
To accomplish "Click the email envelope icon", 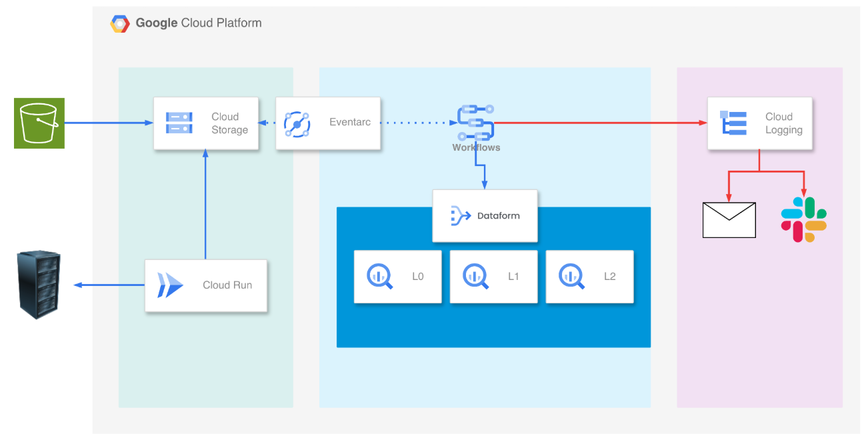I will coord(729,220).
